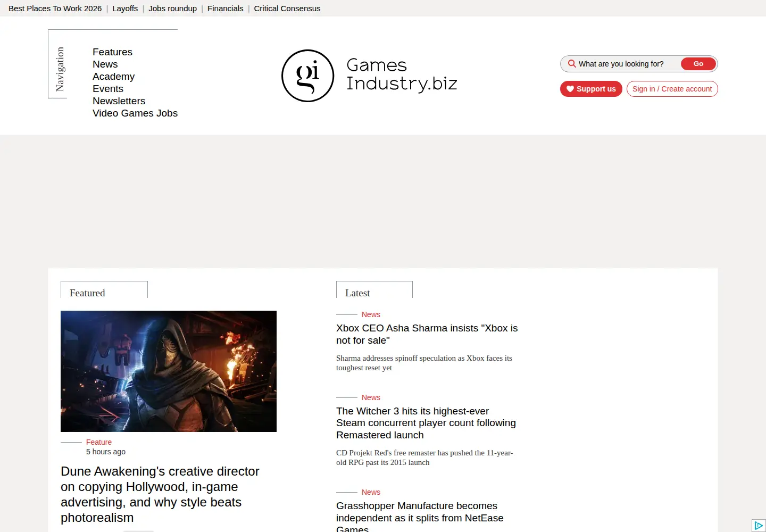
Task: Go to News in navigation
Action: point(105,64)
